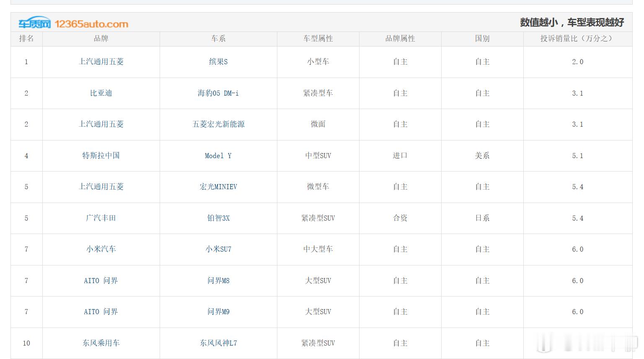Select 大型SUV in the 问界M9 row
This screenshot has height=359, width=644.
[318, 312]
